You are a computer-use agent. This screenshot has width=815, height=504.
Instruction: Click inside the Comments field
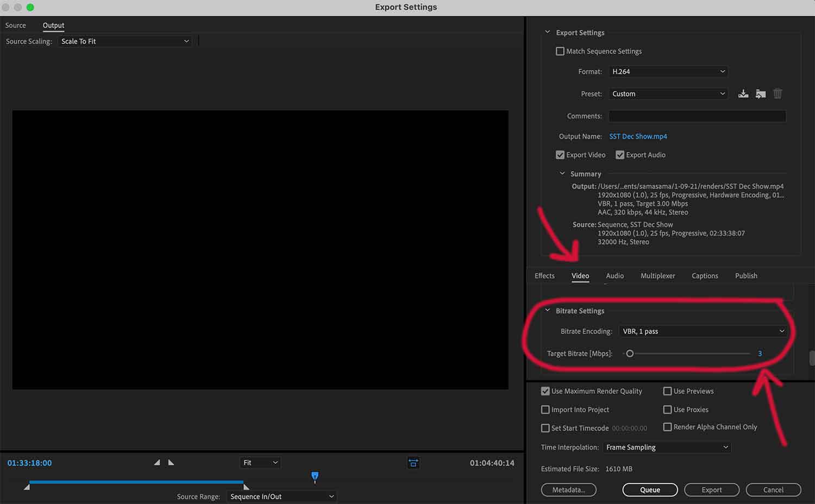[697, 116]
